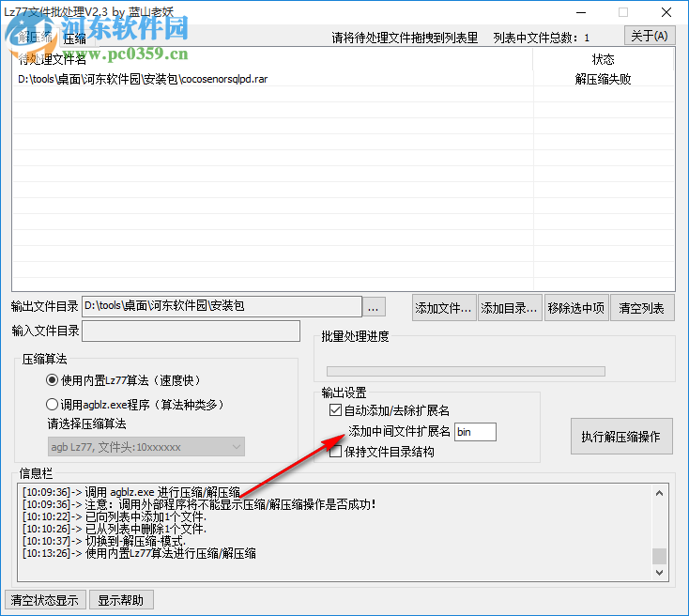
Task: Toggle the 自动添加/去除扩展名 checkbox
Action: tap(335, 410)
